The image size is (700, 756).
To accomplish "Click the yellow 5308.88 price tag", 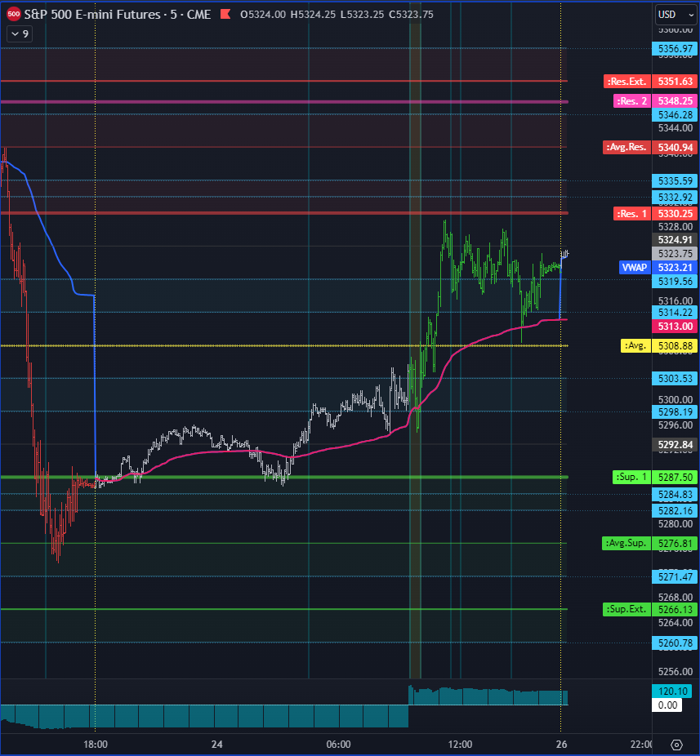I will pos(675,345).
